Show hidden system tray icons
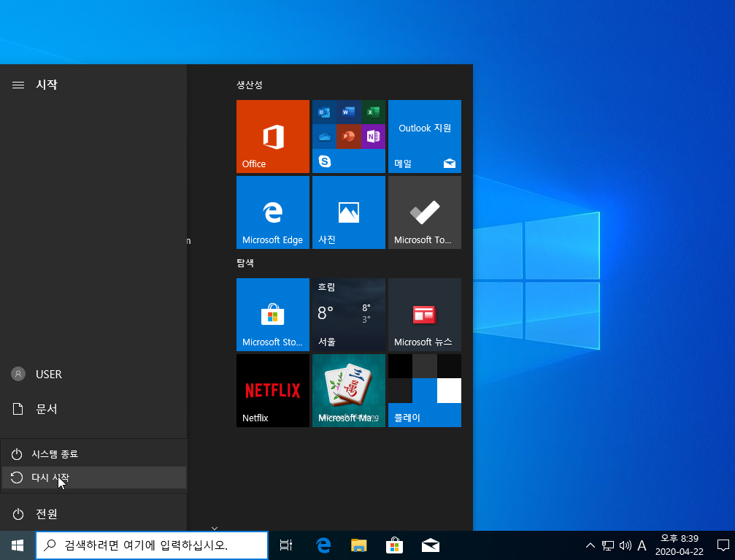The image size is (735, 560). (x=590, y=545)
